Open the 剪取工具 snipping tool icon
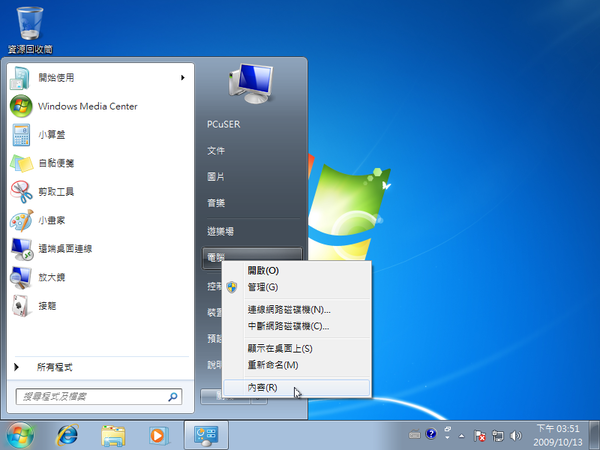This screenshot has height=450, width=600. (21, 192)
